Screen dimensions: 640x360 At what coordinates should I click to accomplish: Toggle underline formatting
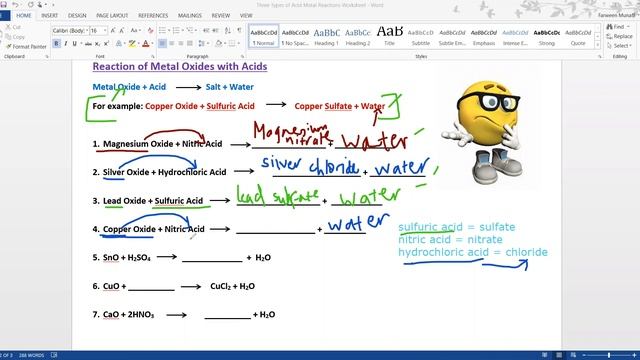tap(74, 44)
